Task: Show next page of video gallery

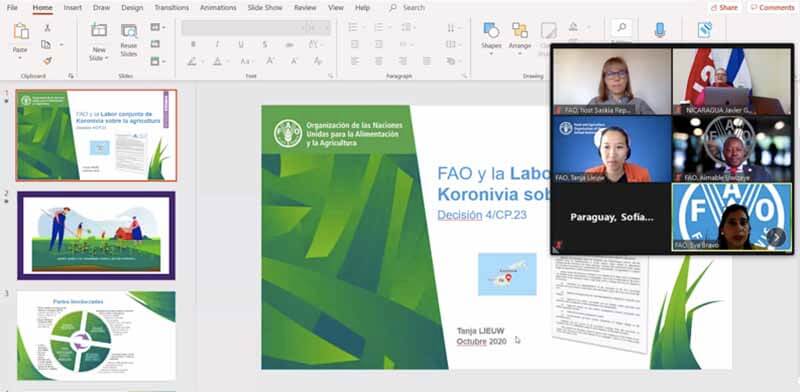Action: 776,237
